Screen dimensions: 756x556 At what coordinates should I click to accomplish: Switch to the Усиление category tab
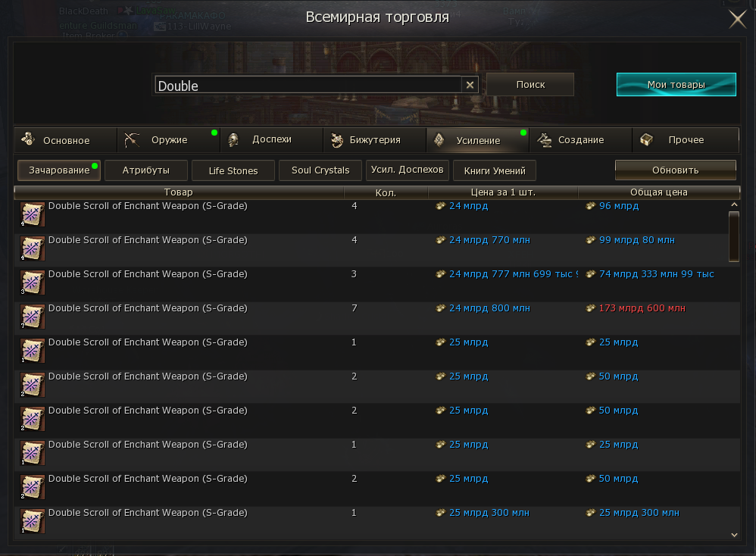click(x=478, y=140)
